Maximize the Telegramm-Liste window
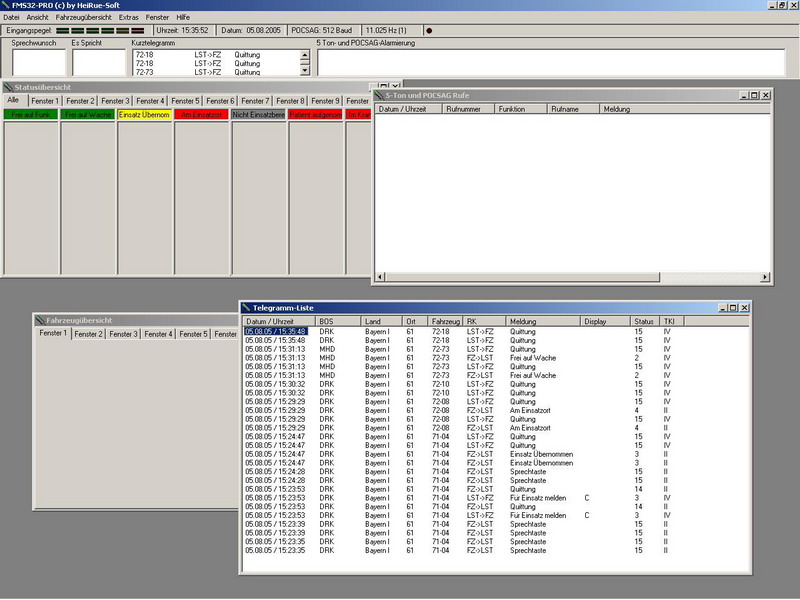This screenshot has width=800, height=600. (731, 308)
